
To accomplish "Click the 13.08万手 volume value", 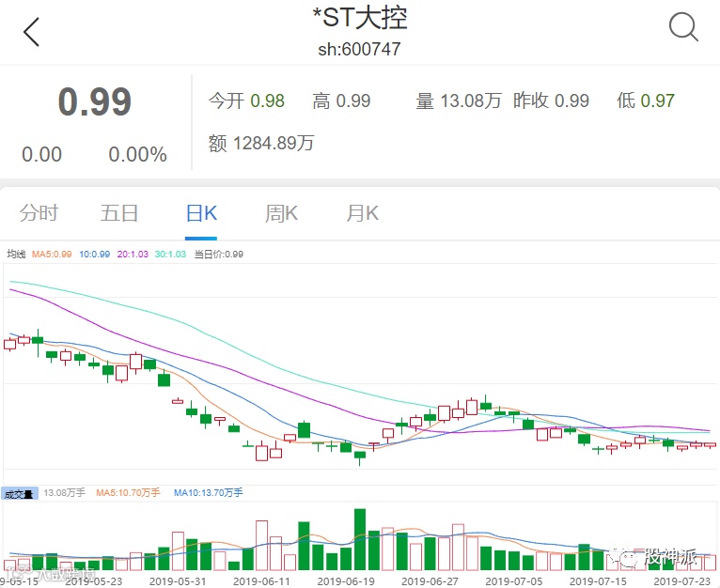I will coord(65,493).
